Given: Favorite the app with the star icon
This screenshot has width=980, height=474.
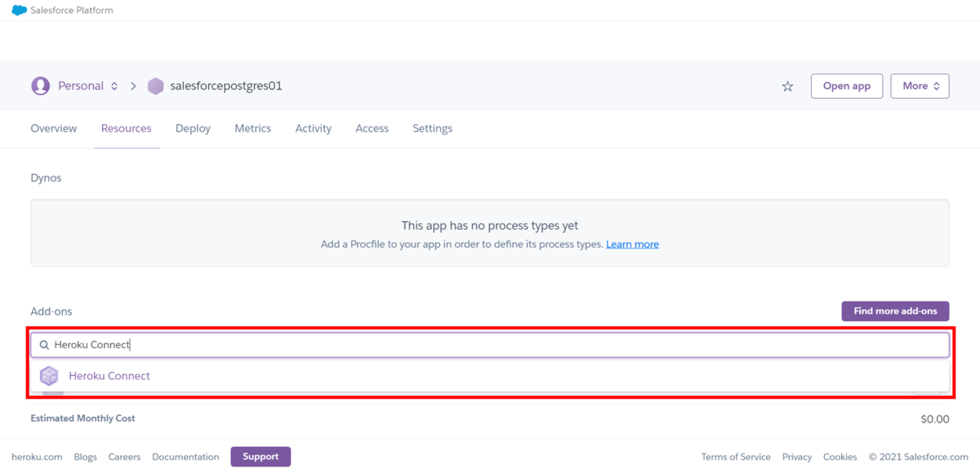Looking at the screenshot, I should (x=787, y=86).
